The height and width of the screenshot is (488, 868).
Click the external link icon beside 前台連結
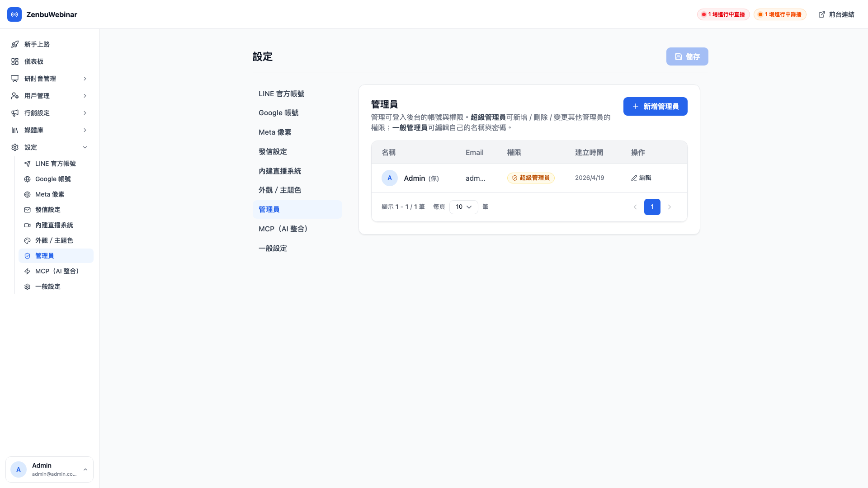pos(822,14)
